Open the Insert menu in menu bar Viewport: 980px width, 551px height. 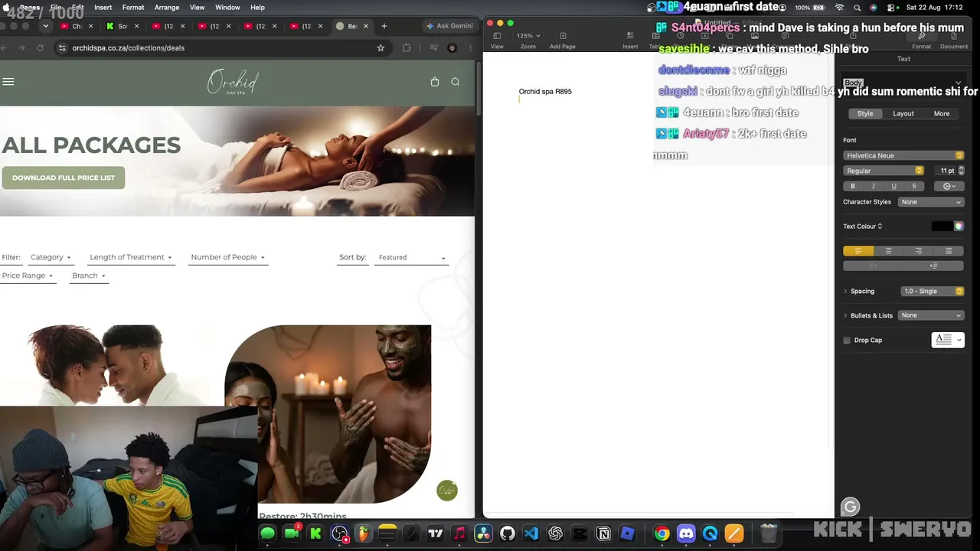coord(103,8)
